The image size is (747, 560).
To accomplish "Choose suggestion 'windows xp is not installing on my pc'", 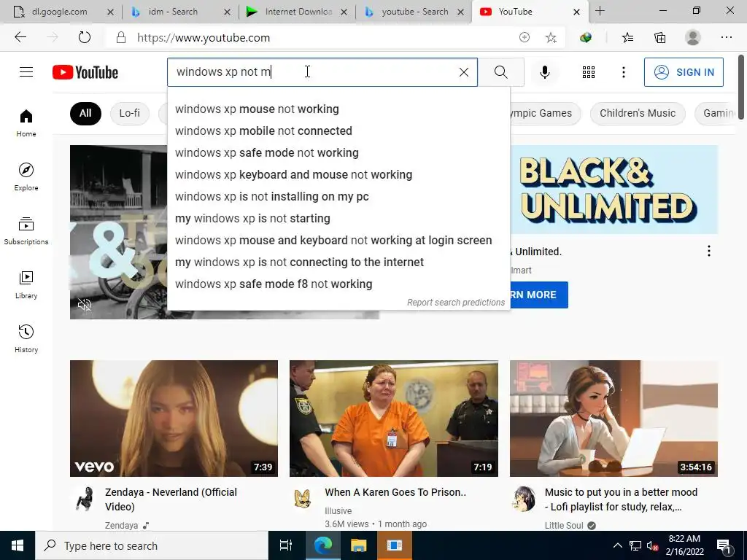I will 338,197.
